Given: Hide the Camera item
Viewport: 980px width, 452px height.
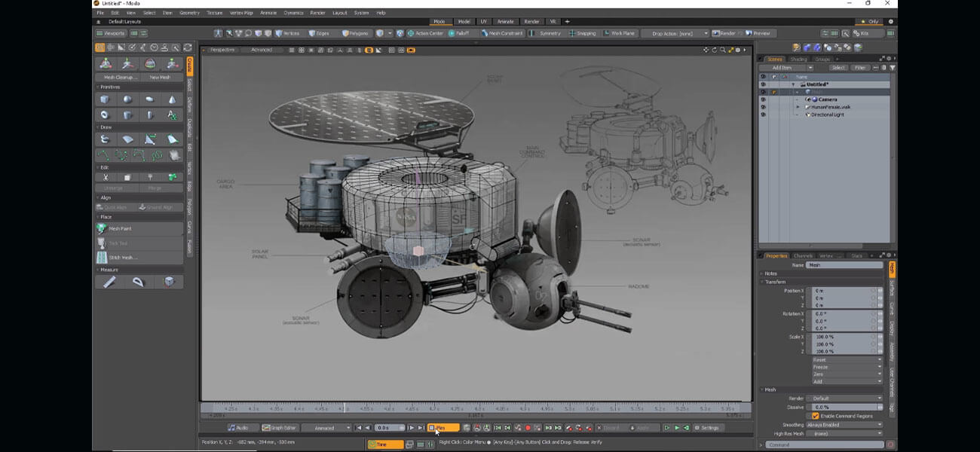Looking at the screenshot, I should tap(762, 99).
